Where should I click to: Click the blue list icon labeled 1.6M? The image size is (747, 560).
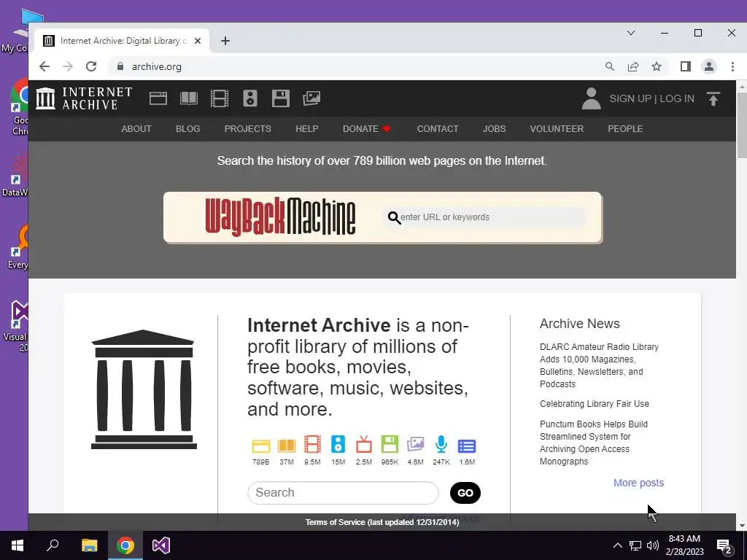(x=467, y=446)
